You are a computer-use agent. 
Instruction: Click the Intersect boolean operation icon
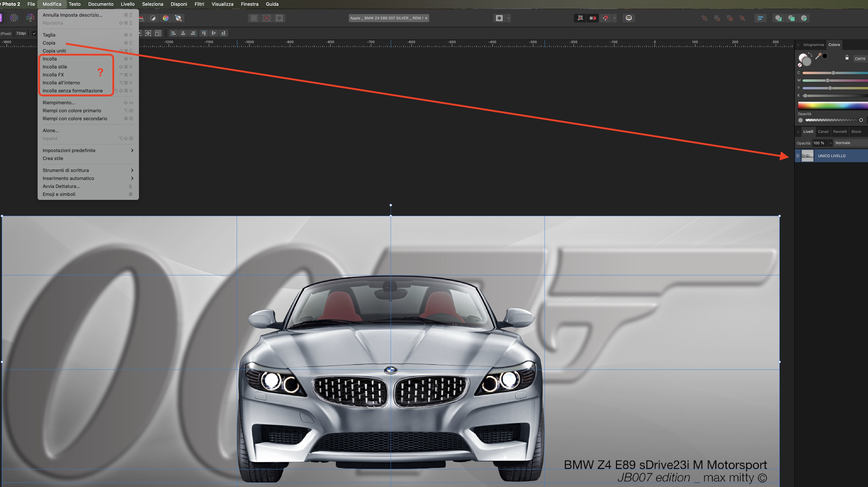pos(804,18)
